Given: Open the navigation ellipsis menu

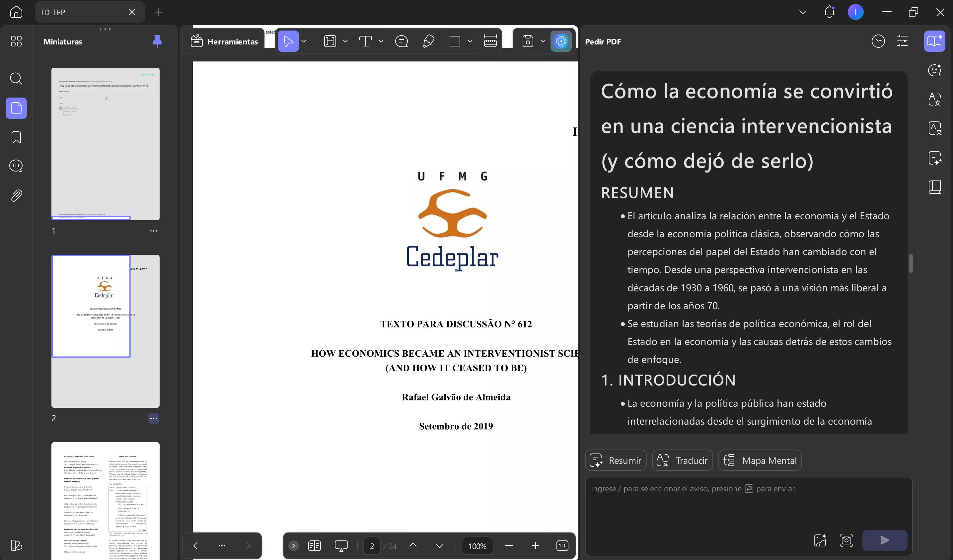Looking at the screenshot, I should pos(222,546).
